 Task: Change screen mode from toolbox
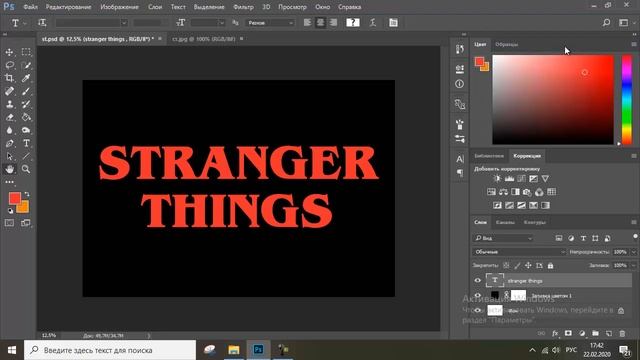click(26, 223)
